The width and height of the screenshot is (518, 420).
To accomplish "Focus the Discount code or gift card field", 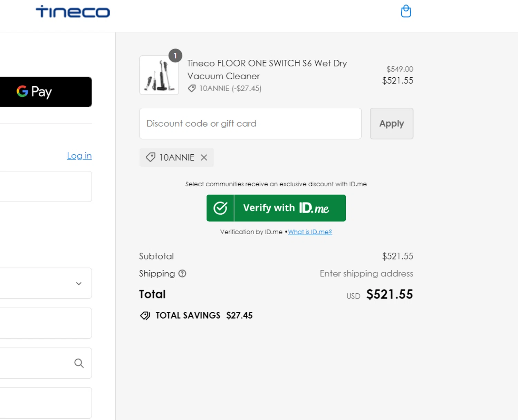I will (250, 124).
